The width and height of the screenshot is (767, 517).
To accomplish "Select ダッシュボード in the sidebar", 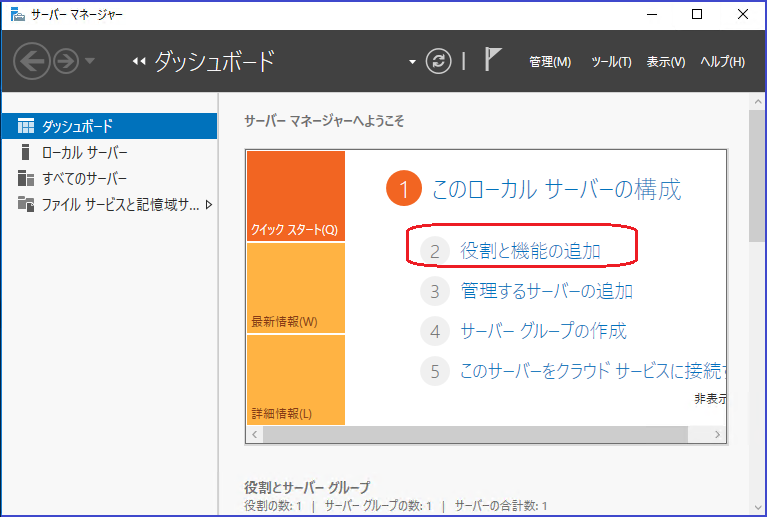I will tap(110, 126).
